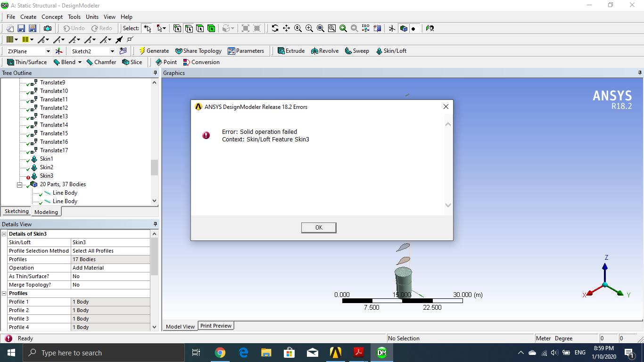
Task: Select the Sweep feature tool
Action: [x=357, y=51]
